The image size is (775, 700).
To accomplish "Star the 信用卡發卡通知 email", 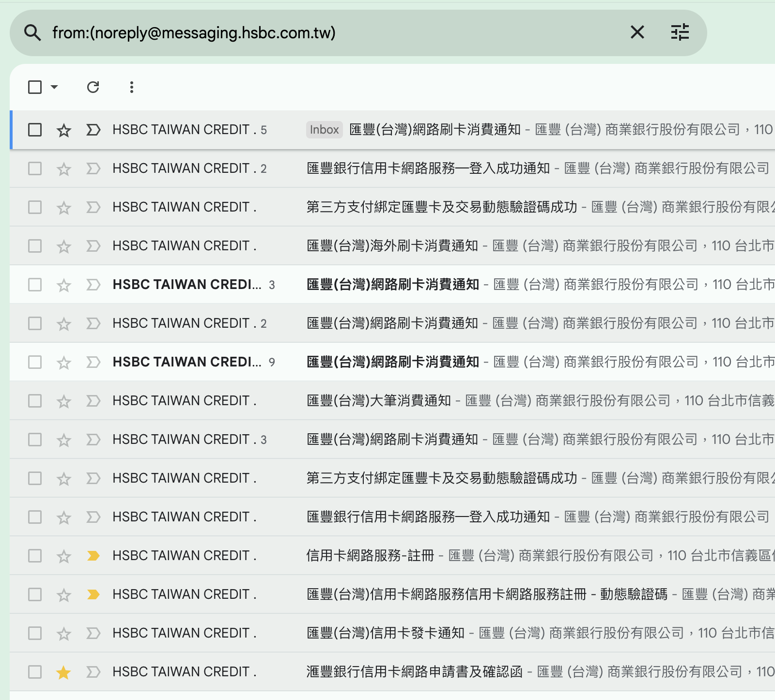I will (64, 634).
